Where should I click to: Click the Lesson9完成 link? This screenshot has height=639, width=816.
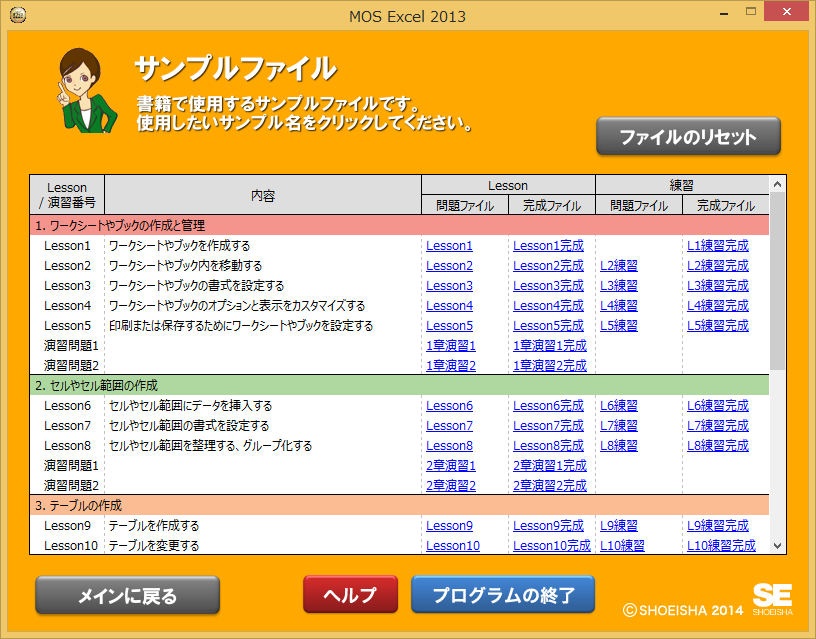click(x=548, y=526)
